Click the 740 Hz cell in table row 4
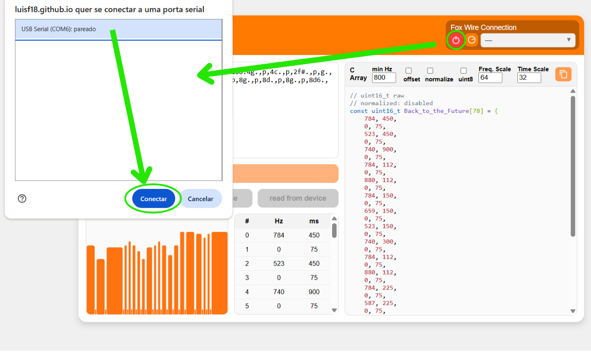The height and width of the screenshot is (364, 591). 279,292
